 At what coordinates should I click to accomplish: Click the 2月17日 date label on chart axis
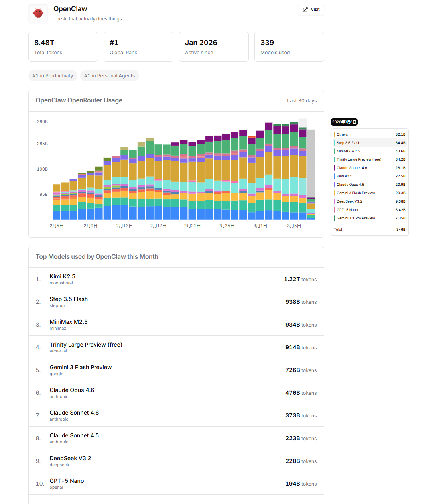pyautogui.click(x=158, y=226)
